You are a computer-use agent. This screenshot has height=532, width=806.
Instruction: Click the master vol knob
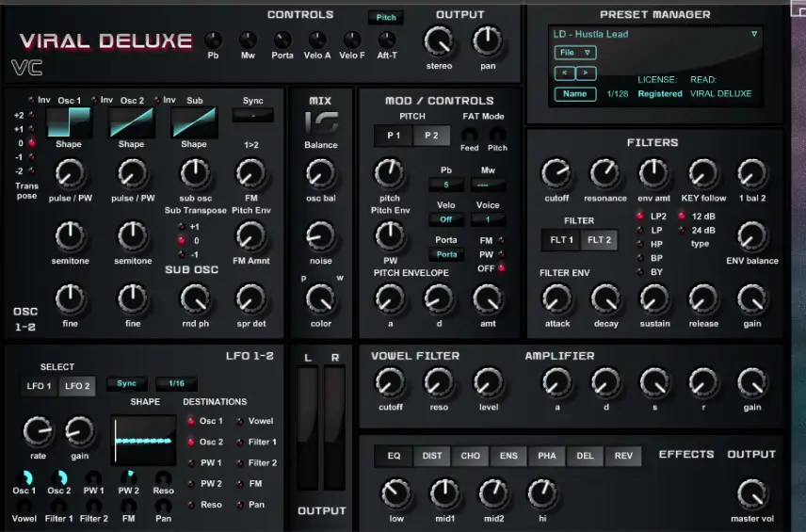pos(752,493)
